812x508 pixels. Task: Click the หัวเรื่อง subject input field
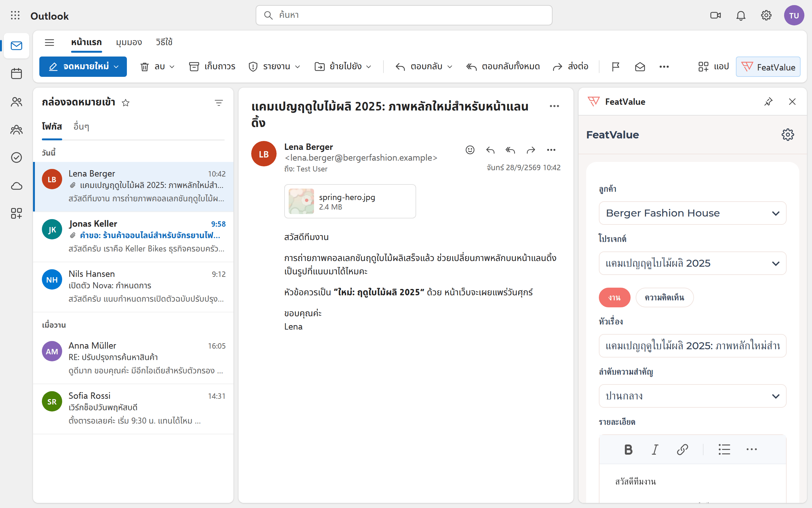[692, 346]
